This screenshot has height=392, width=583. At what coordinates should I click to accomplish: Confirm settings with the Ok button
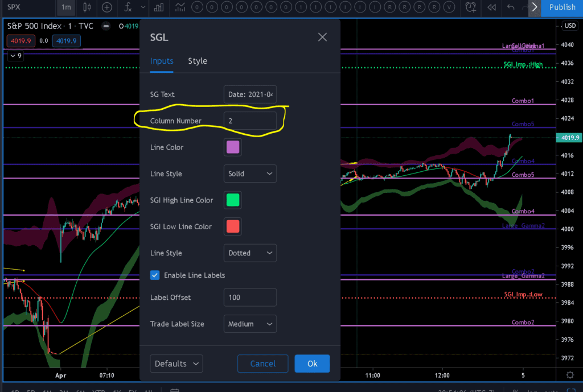[312, 364]
